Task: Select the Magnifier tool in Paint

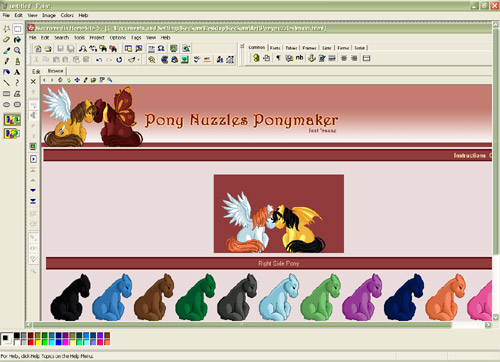Action: tap(17, 51)
